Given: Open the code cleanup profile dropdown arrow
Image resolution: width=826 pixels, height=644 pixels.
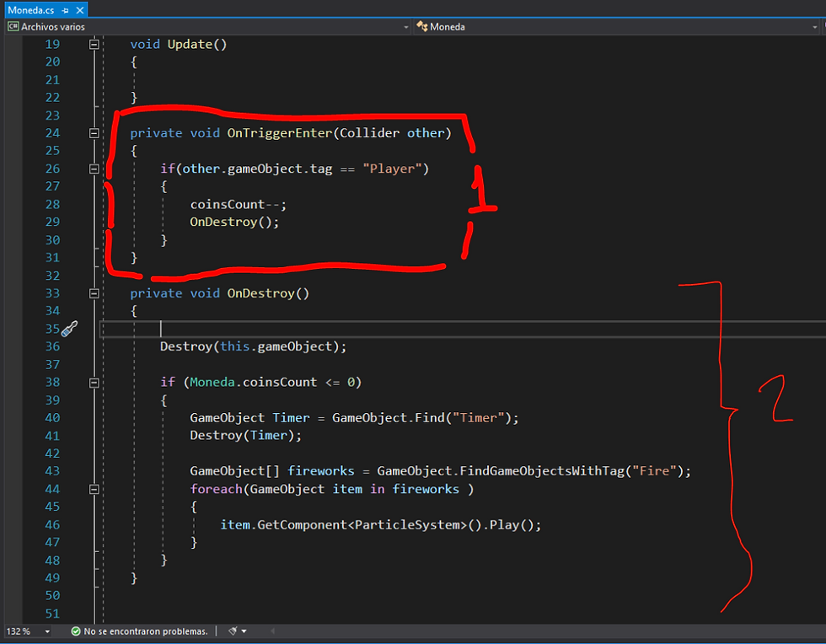Looking at the screenshot, I should [244, 631].
